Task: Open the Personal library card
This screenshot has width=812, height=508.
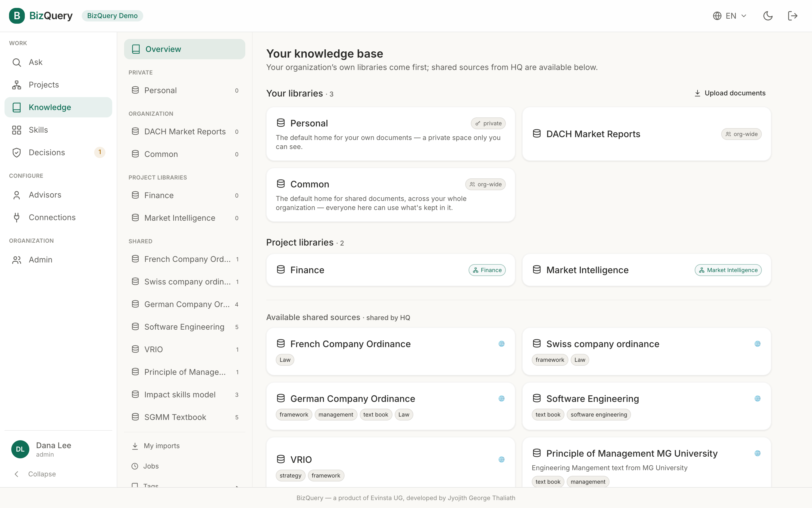Action: [390, 134]
